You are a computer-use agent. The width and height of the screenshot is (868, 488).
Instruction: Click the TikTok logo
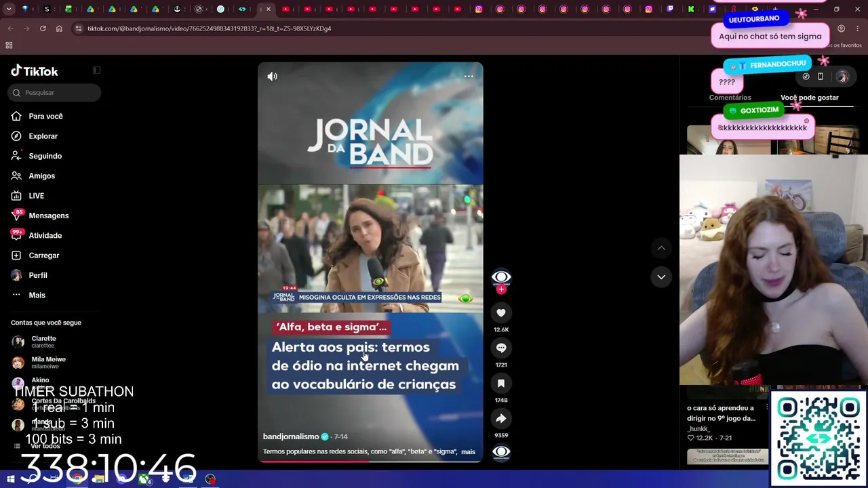tap(35, 71)
